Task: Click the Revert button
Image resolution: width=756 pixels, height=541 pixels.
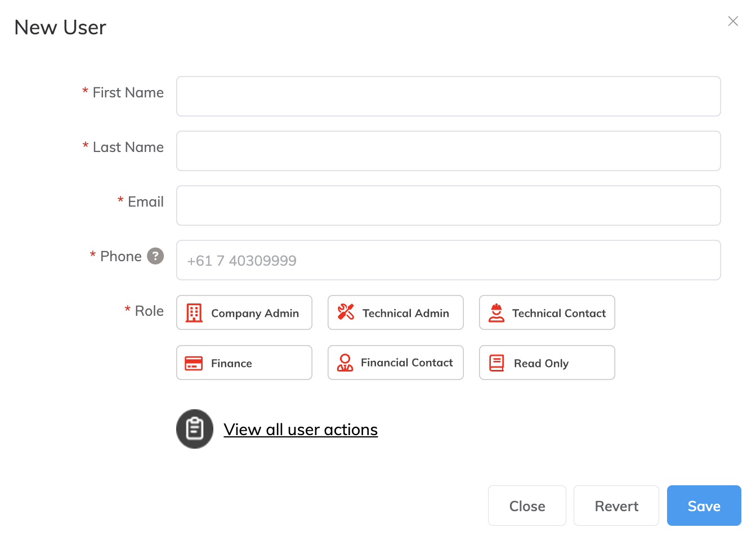Action: [616, 506]
